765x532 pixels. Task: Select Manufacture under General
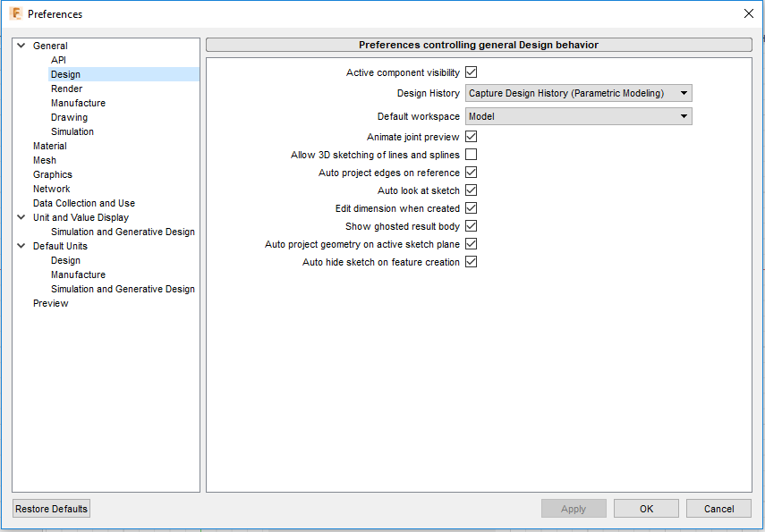click(78, 103)
